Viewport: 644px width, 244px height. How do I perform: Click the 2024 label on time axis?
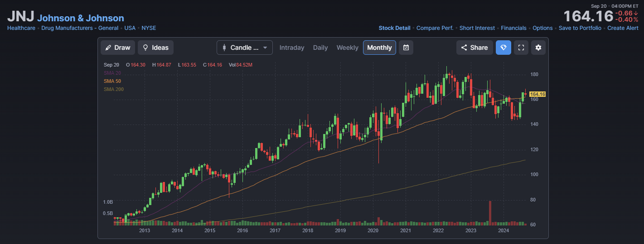(504, 231)
